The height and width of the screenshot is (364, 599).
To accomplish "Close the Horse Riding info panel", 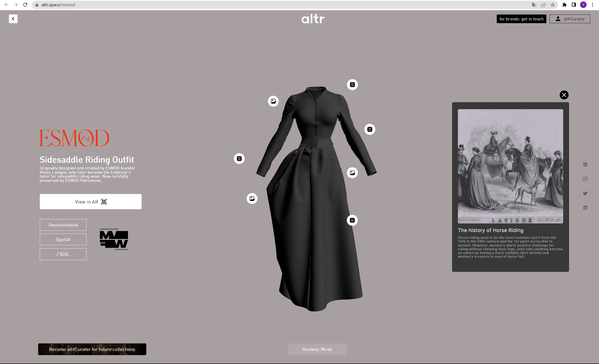I will coord(564,95).
